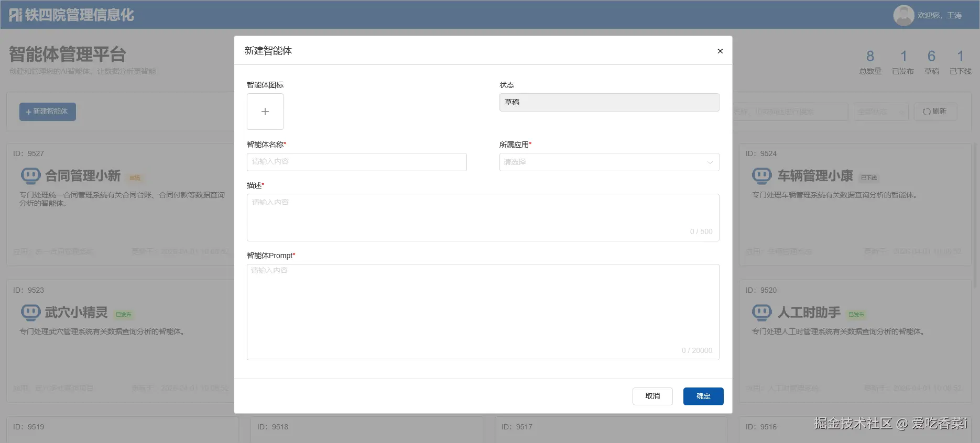Click the 智能体Prompt text area
The image size is (980, 443).
pos(483,312)
